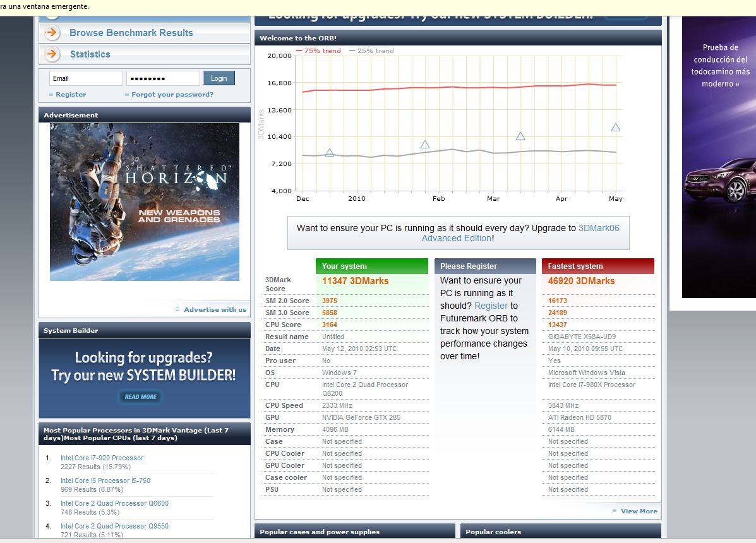756x543 pixels.
Task: Click Fastest system score 24189
Action: [557, 313]
